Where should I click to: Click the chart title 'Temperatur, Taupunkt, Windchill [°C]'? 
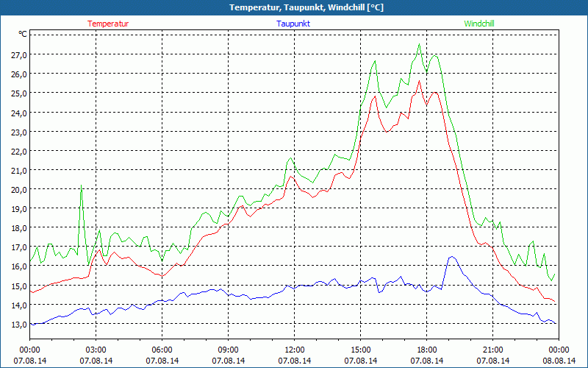point(306,7)
